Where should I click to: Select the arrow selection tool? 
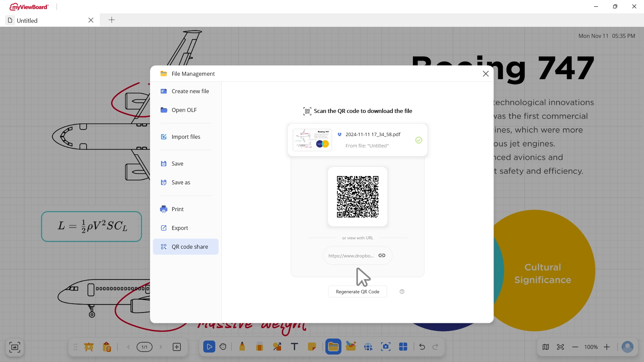(x=209, y=347)
